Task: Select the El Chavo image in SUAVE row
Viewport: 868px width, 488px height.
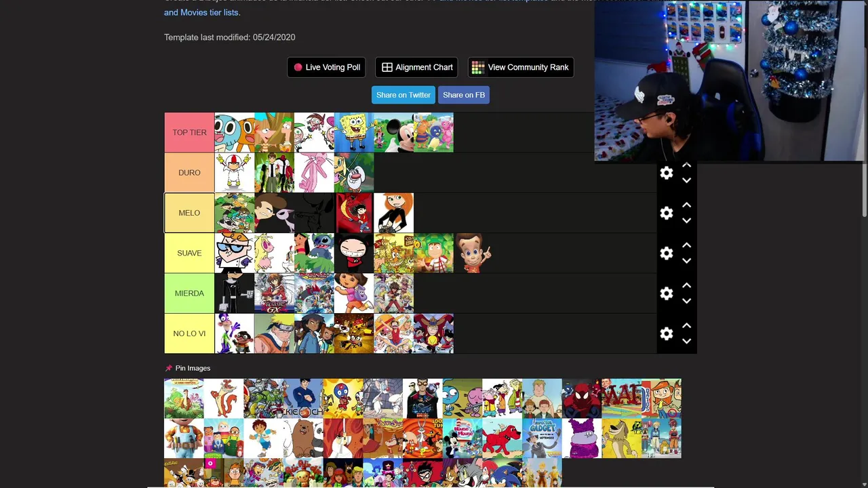Action: [433, 253]
